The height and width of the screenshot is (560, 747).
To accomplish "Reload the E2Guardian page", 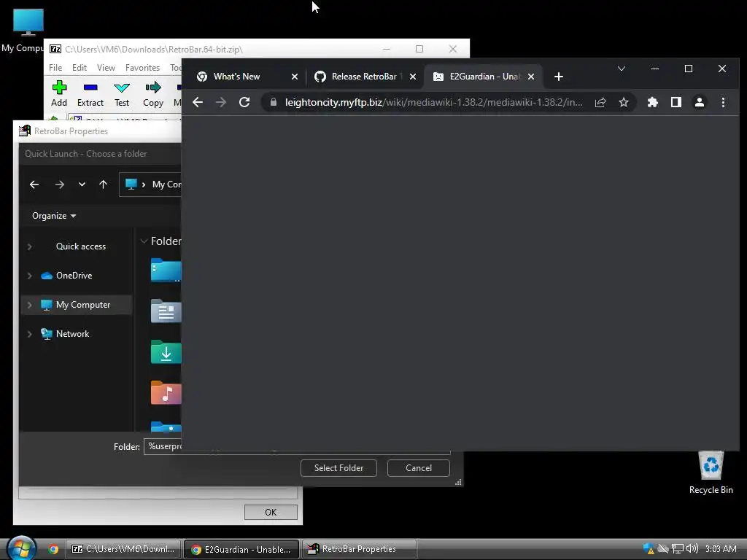I will [244, 102].
